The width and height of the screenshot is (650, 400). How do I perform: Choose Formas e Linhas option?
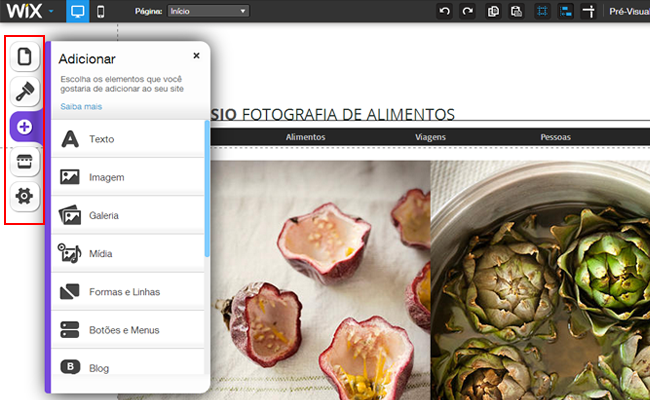tap(128, 291)
